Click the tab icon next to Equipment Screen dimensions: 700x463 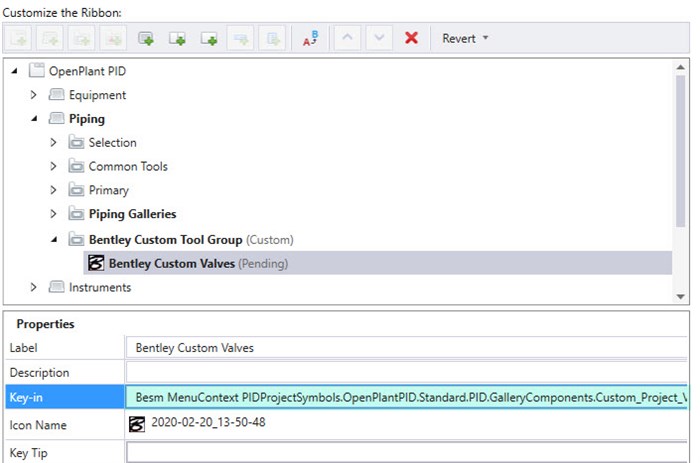click(x=56, y=94)
